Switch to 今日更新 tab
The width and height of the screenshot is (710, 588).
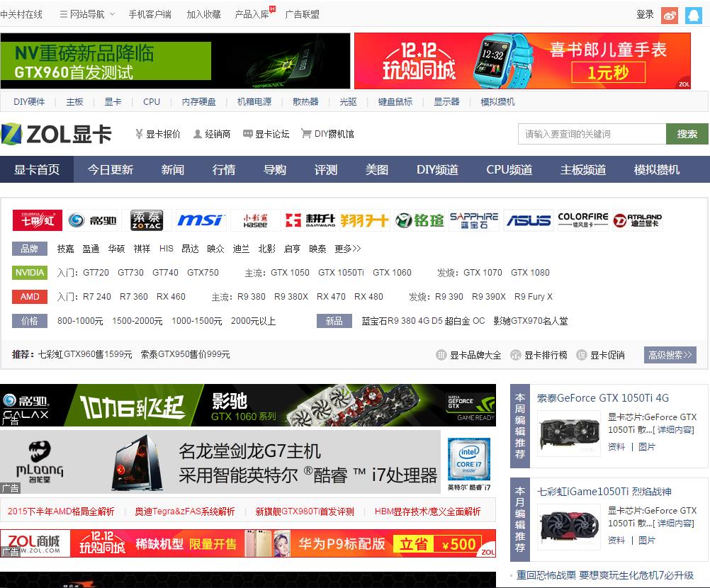click(111, 170)
